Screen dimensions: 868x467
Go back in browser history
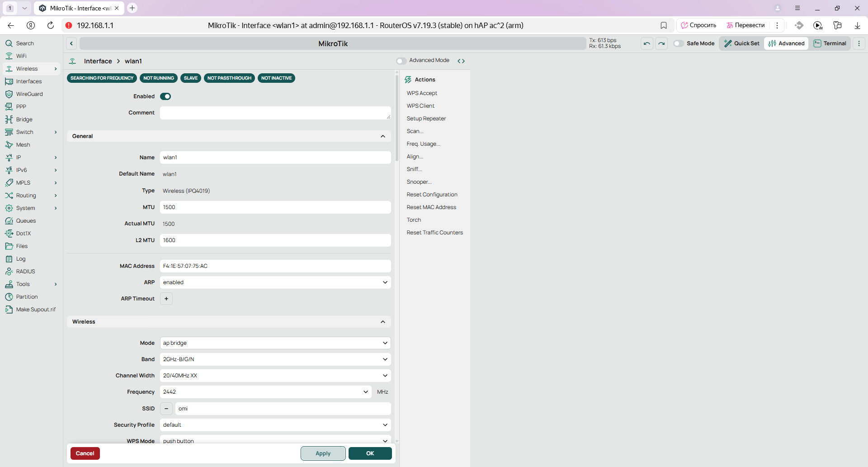(11, 25)
